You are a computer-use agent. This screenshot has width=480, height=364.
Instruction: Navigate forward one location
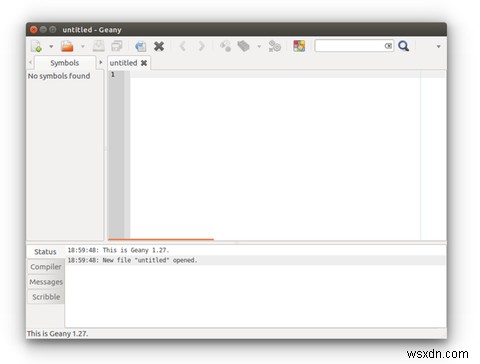point(201,46)
